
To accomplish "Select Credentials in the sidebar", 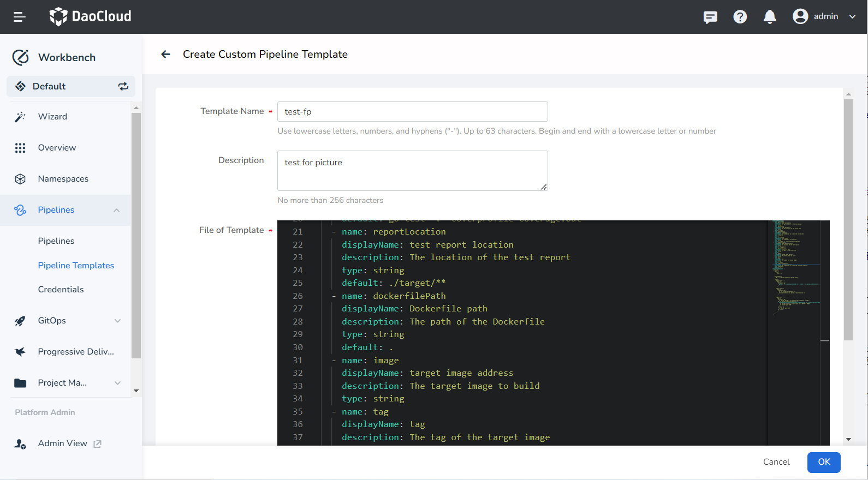I will [x=61, y=290].
